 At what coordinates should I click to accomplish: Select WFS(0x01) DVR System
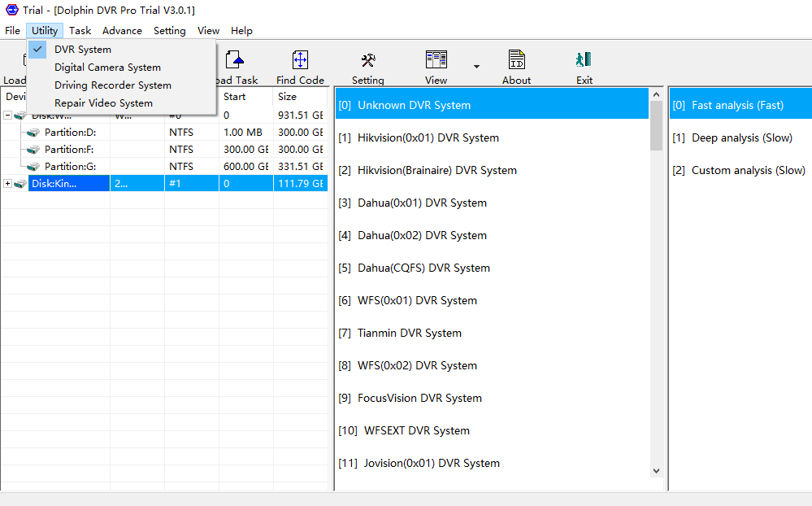492,301
